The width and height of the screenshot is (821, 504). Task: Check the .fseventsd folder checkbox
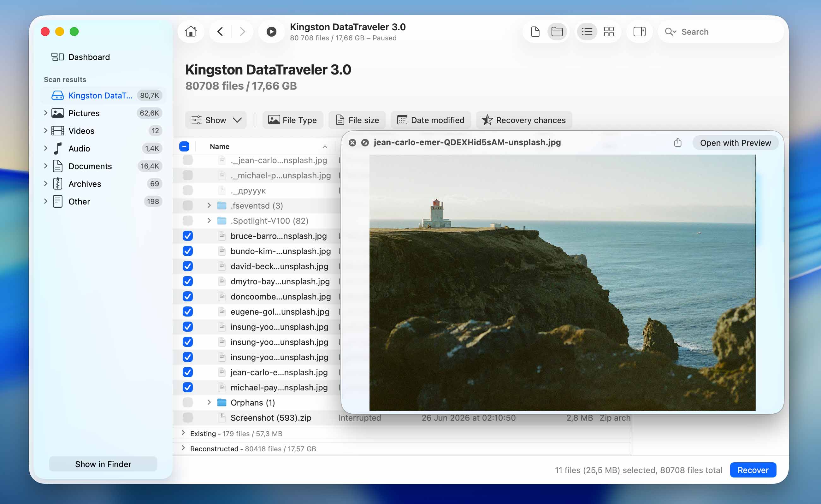188,206
